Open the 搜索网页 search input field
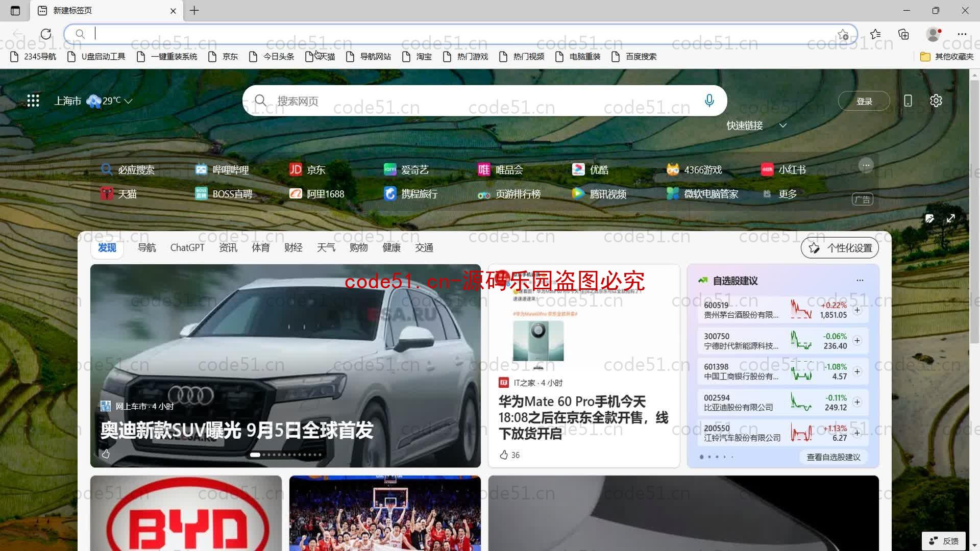Image resolution: width=980 pixels, height=551 pixels. coord(484,100)
